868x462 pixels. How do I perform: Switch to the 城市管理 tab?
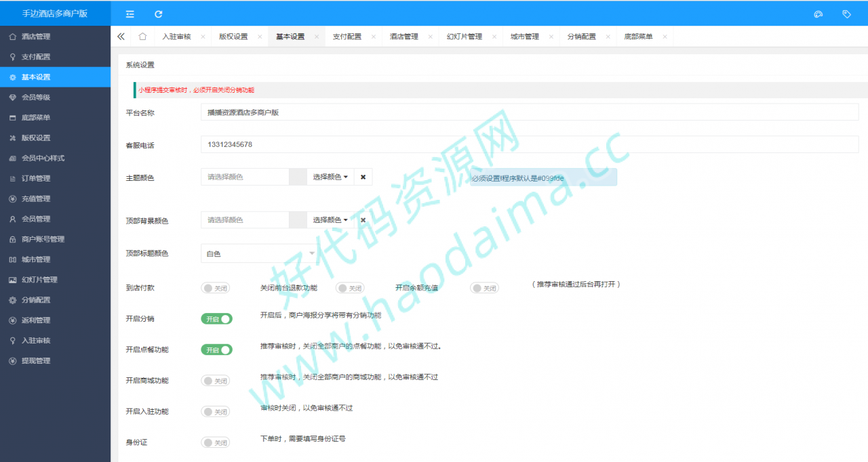click(x=525, y=37)
